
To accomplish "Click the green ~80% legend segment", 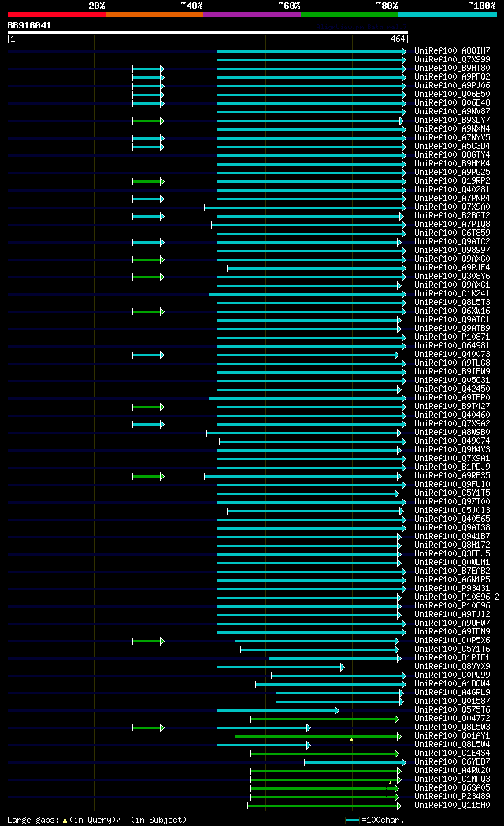I will [350, 14].
